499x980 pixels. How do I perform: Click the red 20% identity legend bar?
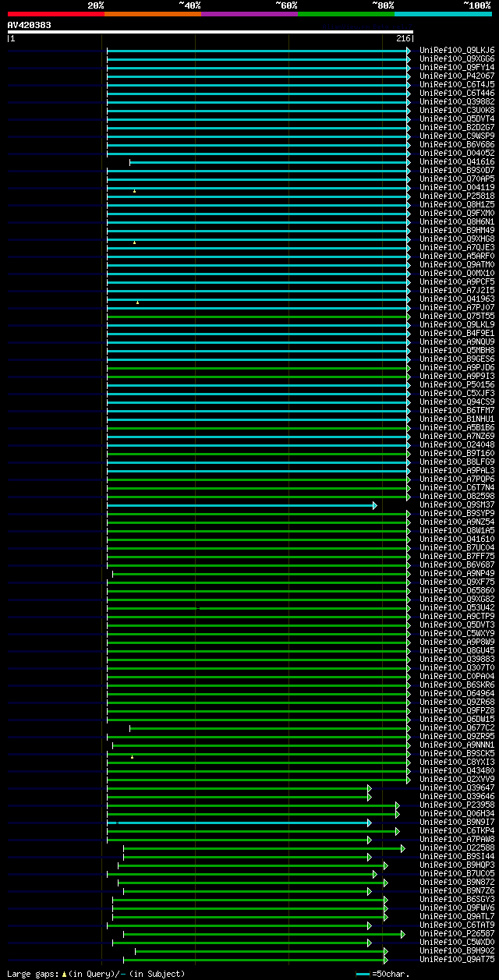(x=56, y=14)
